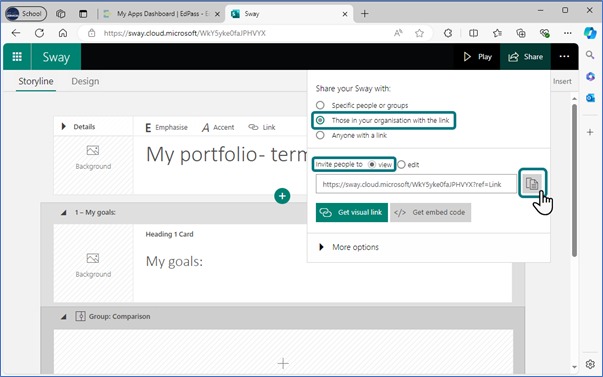This screenshot has width=603, height=377.
Task: Switch to the Design tab
Action: (85, 81)
